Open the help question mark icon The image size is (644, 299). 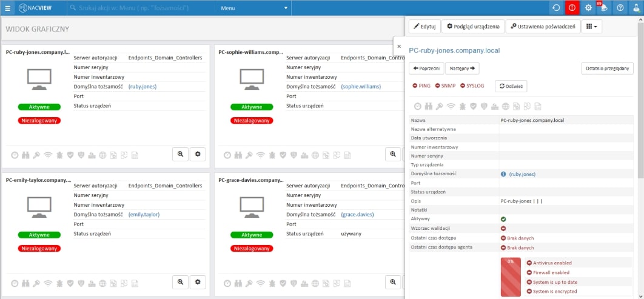coord(620,8)
